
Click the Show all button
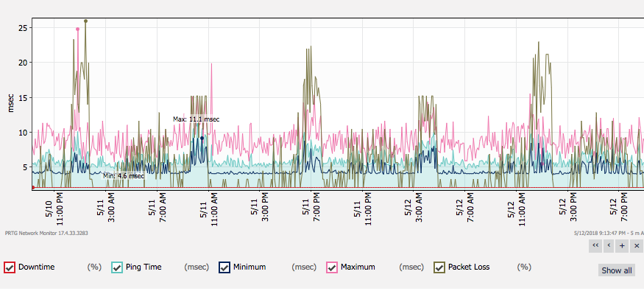pyautogui.click(x=617, y=270)
